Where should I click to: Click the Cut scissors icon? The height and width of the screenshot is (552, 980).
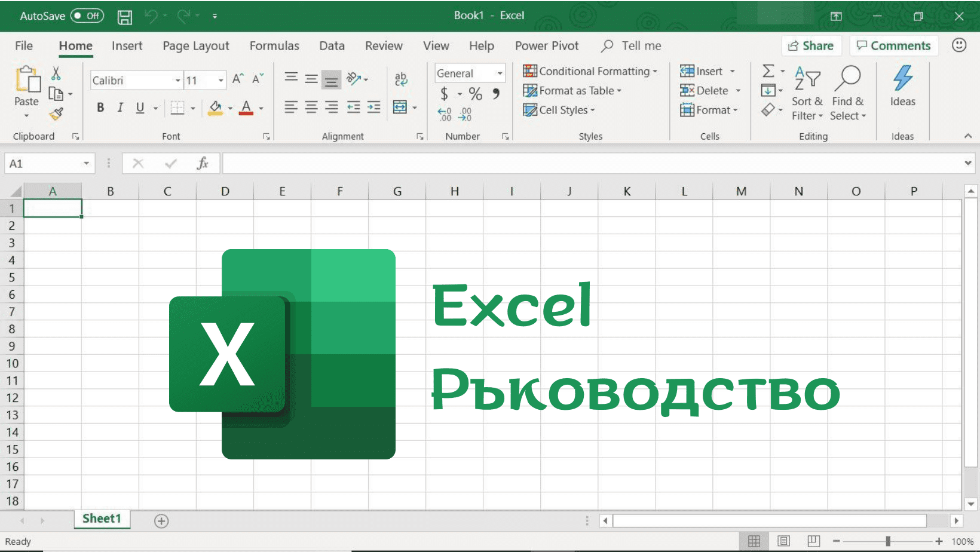coord(56,73)
